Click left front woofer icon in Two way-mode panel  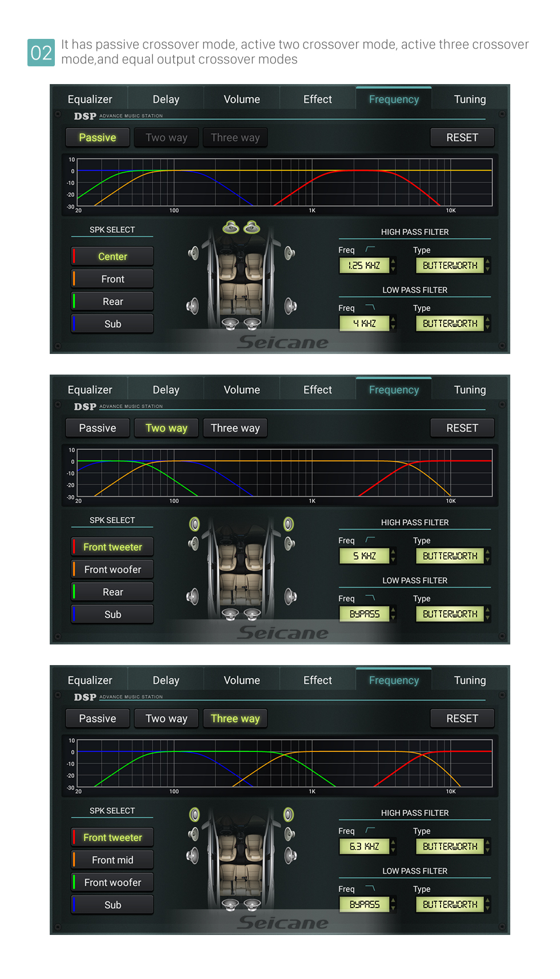click(x=194, y=543)
